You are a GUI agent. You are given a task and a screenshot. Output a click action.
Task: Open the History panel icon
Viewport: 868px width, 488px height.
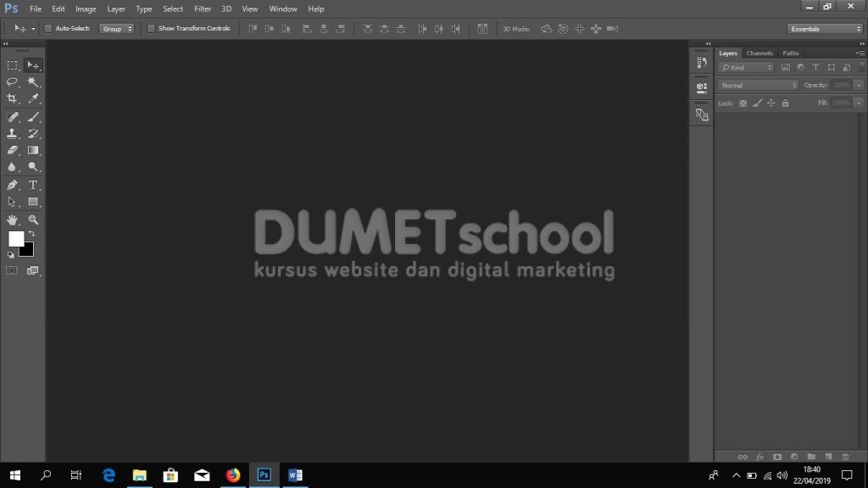(x=701, y=62)
